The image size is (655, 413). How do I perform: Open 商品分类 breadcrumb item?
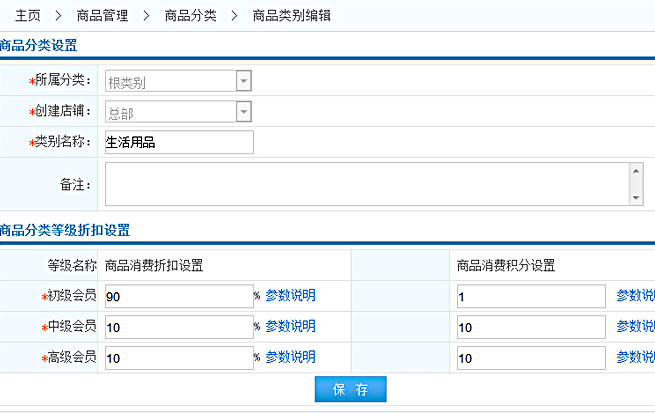point(190,16)
